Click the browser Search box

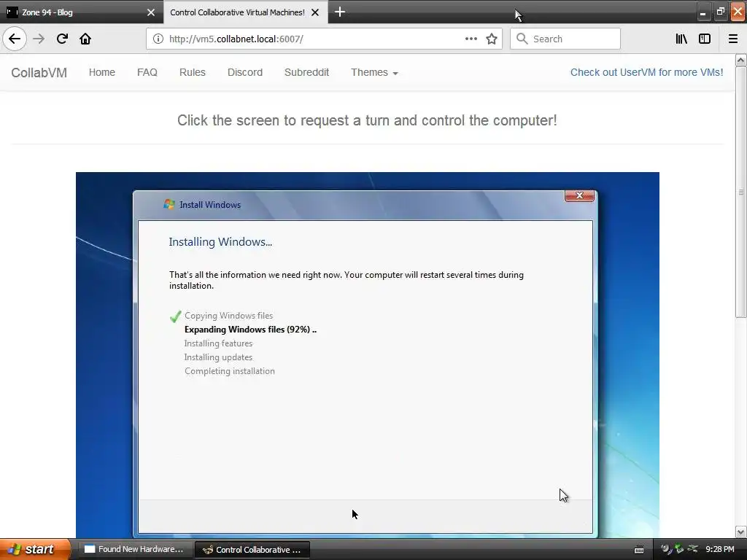(565, 39)
